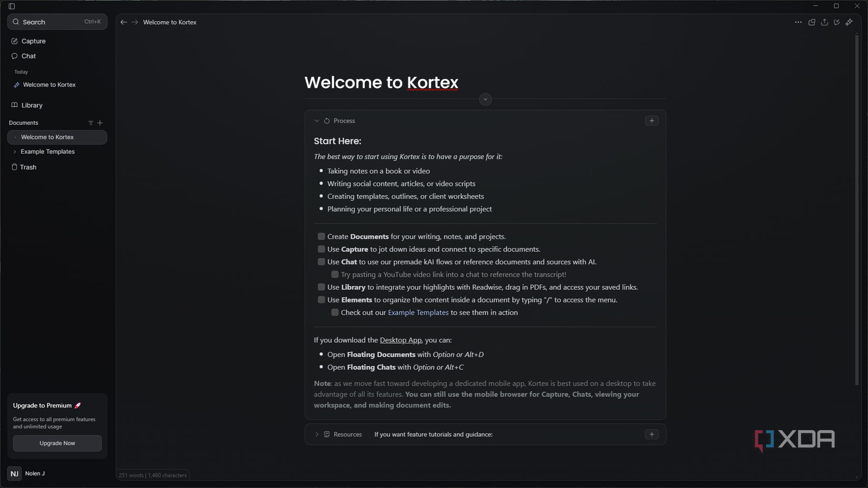The height and width of the screenshot is (488, 868).
Task: Check the Use Capture checkbox
Action: [x=321, y=249]
